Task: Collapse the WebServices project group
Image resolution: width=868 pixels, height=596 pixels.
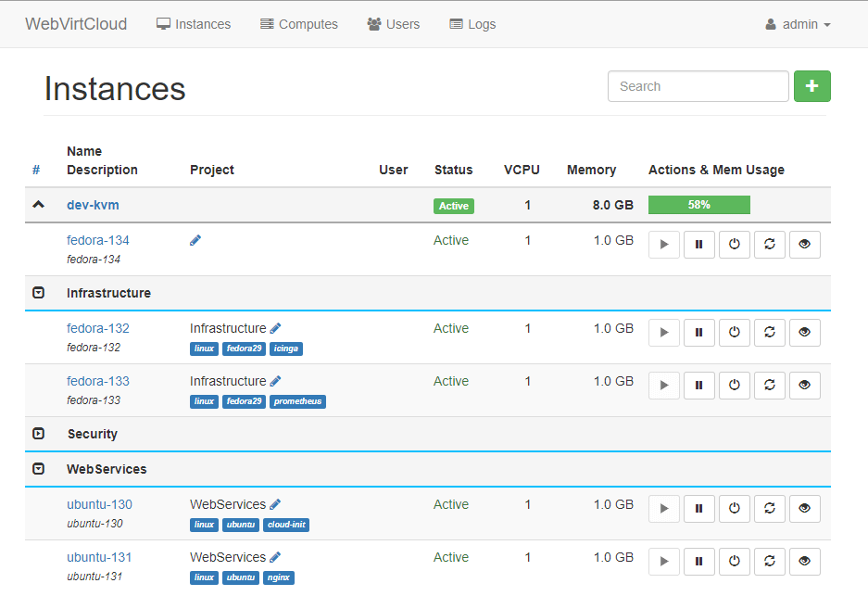Action: pos(38,469)
